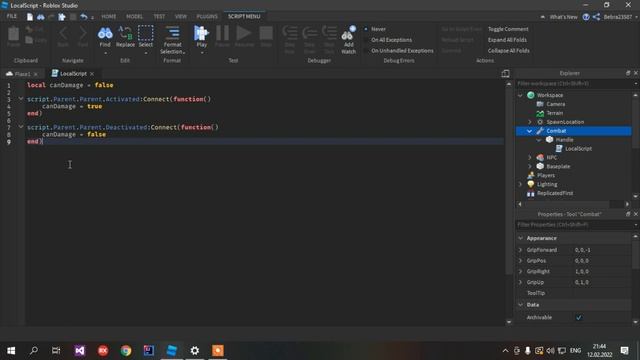Open Windows Start menu
640x360 pixels.
11,351
